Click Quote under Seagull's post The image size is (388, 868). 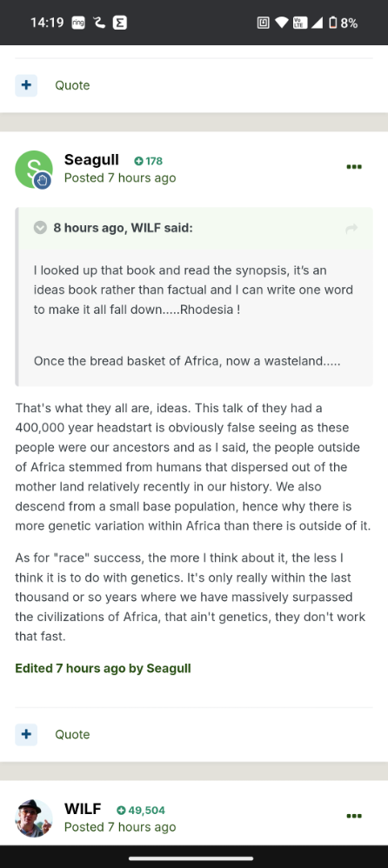pos(72,735)
